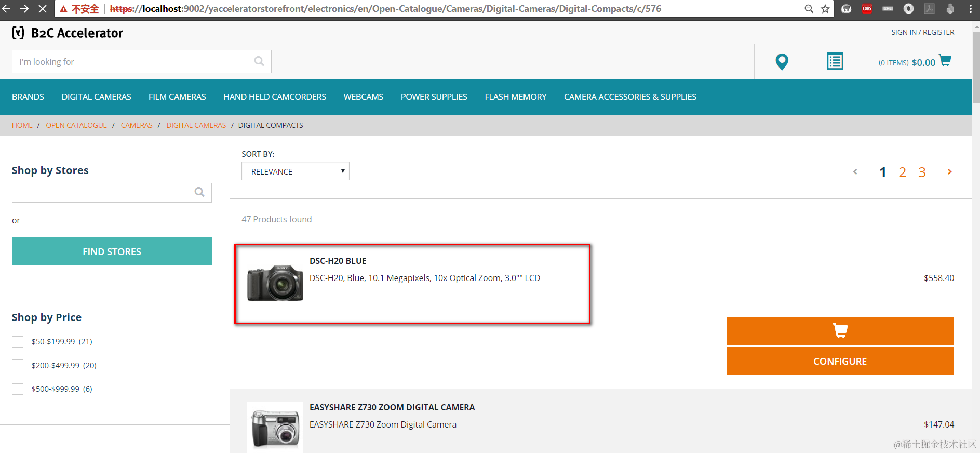The image size is (980, 453).
Task: Open the browser three-dot menu
Action: click(x=970, y=9)
